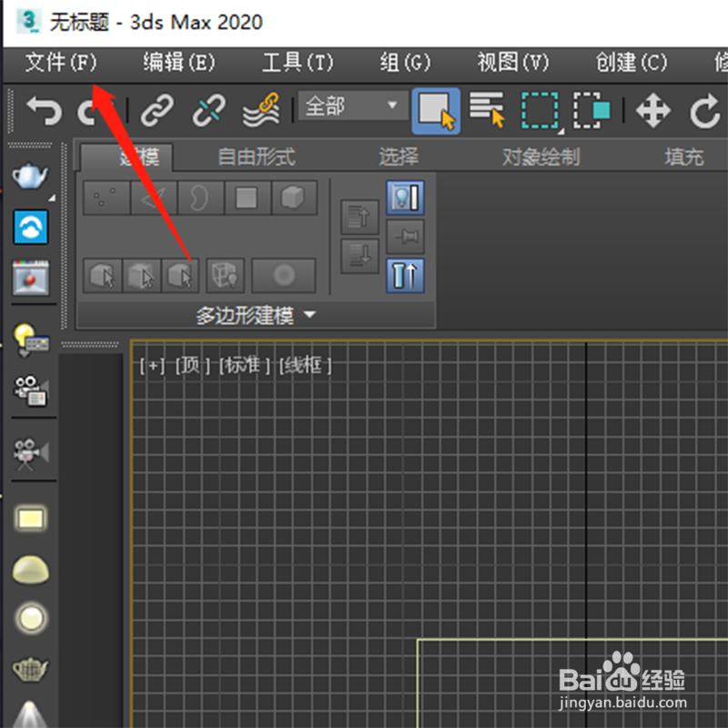728x728 pixels.
Task: Open the 视图(V) menu
Action: click(x=513, y=62)
